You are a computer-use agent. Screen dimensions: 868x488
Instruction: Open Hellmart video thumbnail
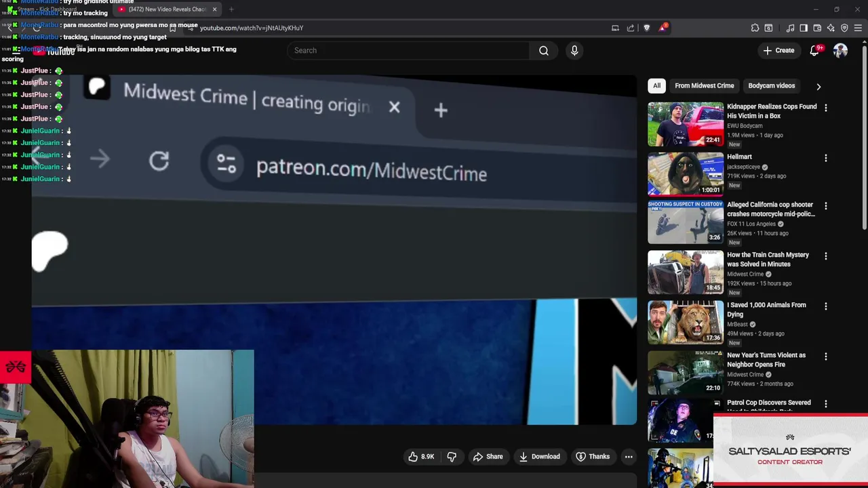686,174
